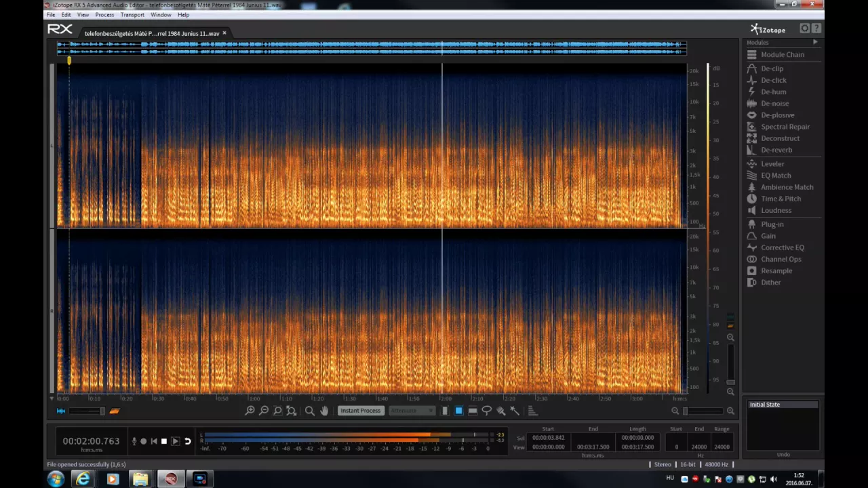Open the De-reverb module

point(769,150)
